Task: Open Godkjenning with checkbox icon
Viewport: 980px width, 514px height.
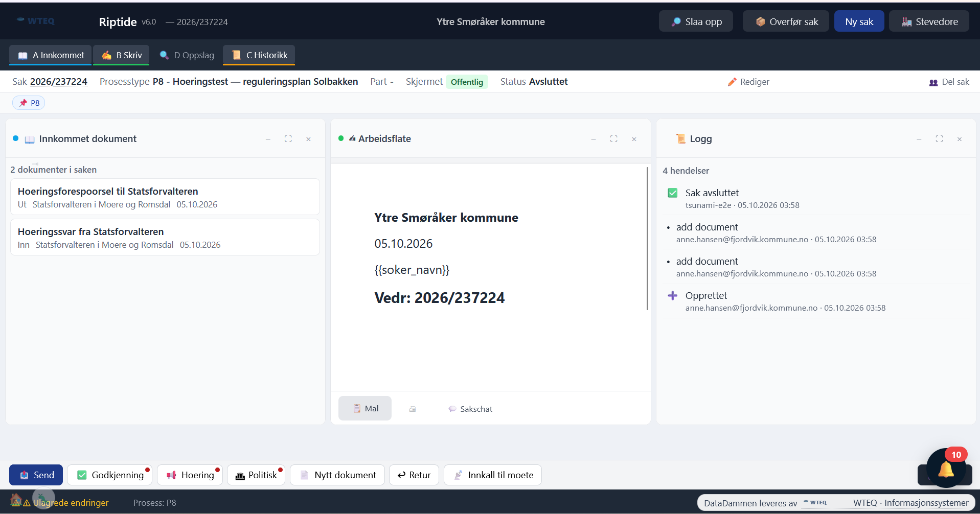Action: tap(110, 475)
